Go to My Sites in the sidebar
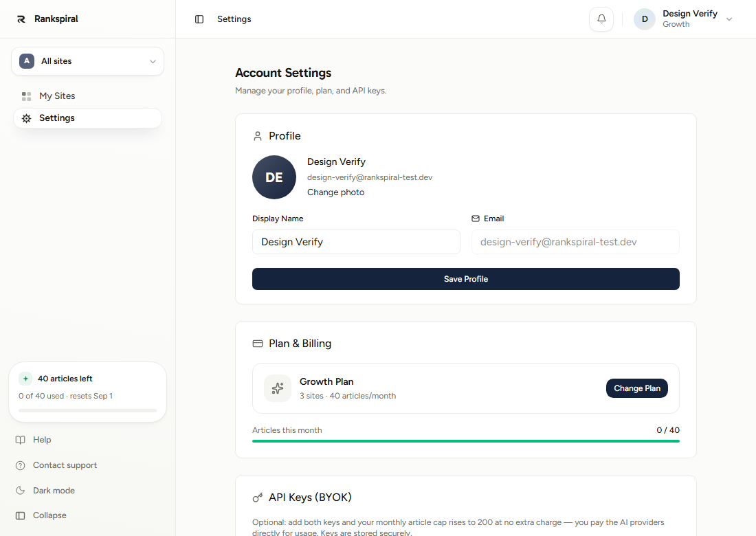The height and width of the screenshot is (536, 756). [87, 96]
